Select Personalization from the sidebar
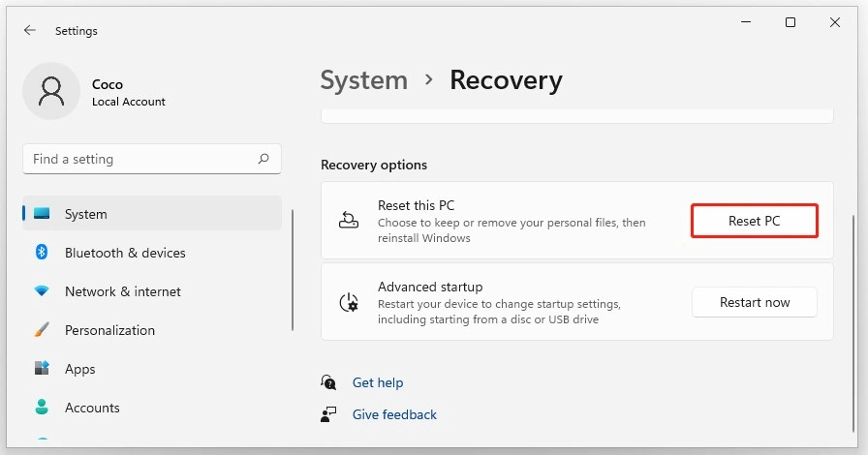The image size is (868, 455). (109, 330)
